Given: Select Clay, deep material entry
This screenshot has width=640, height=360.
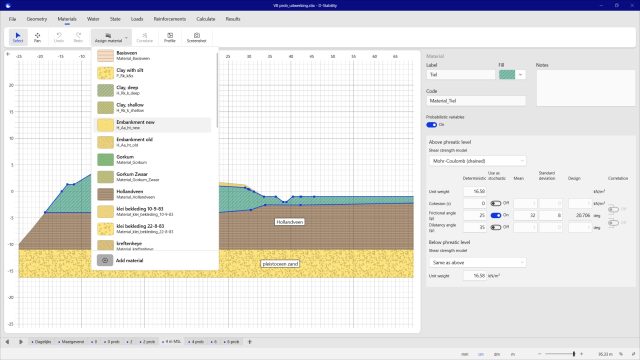Looking at the screenshot, I should click(153, 90).
